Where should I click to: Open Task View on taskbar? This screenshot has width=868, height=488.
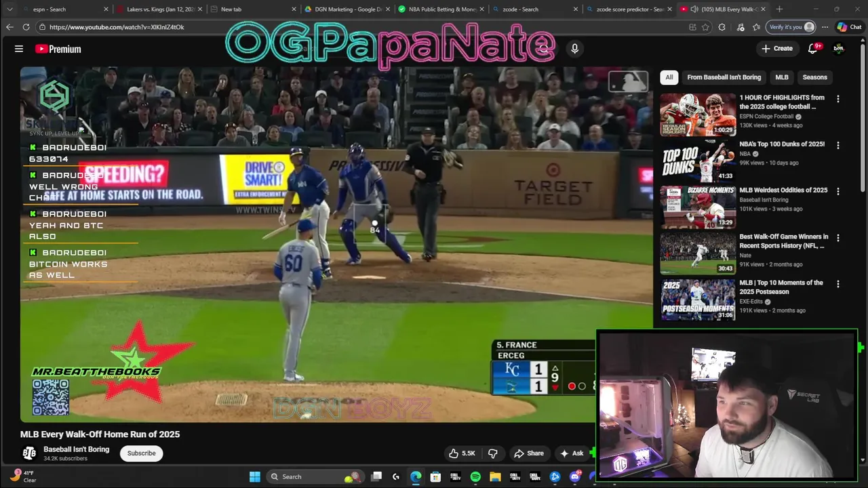pos(376,477)
